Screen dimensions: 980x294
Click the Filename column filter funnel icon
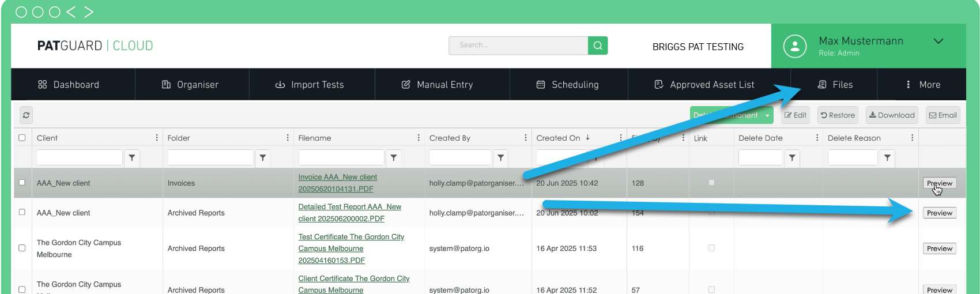coord(394,157)
